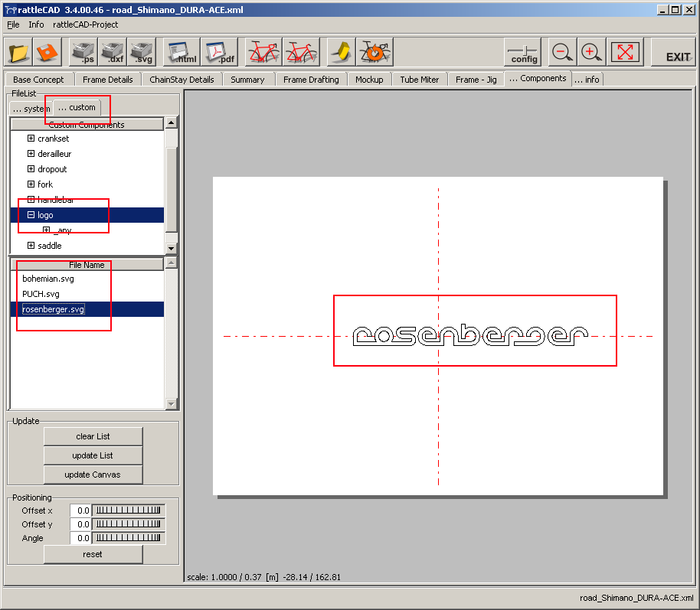This screenshot has height=610, width=700.
Task: Save project with orange disk icon
Action: tap(47, 52)
